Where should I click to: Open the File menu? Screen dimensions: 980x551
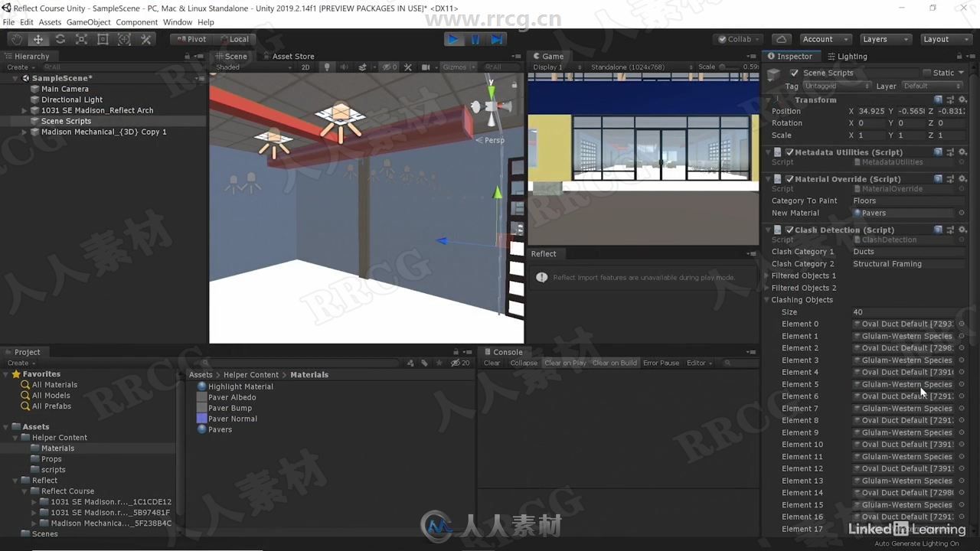8,22
